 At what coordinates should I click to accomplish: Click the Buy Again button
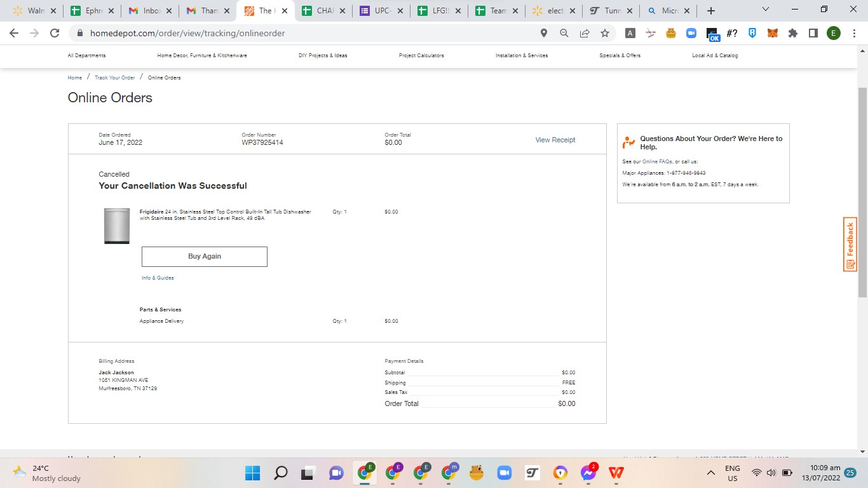coord(205,257)
